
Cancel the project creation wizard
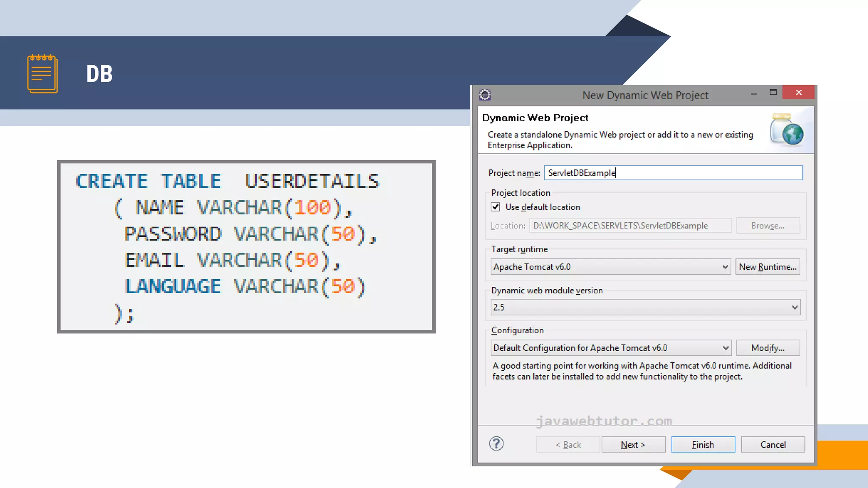[x=773, y=444]
